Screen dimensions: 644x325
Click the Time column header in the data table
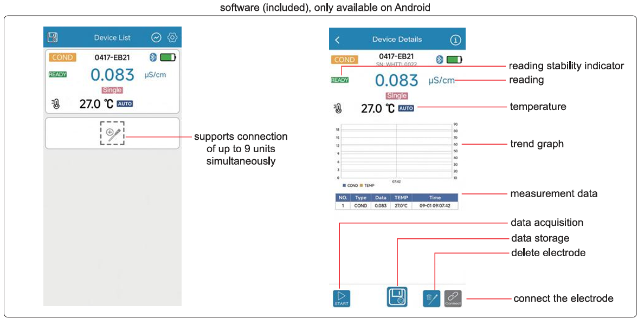coord(435,197)
